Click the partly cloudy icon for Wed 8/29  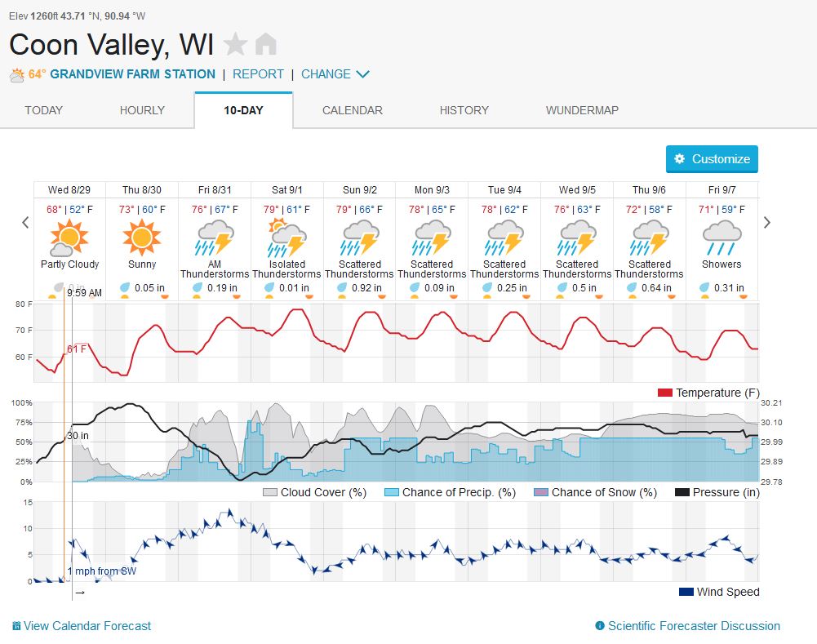(69, 238)
